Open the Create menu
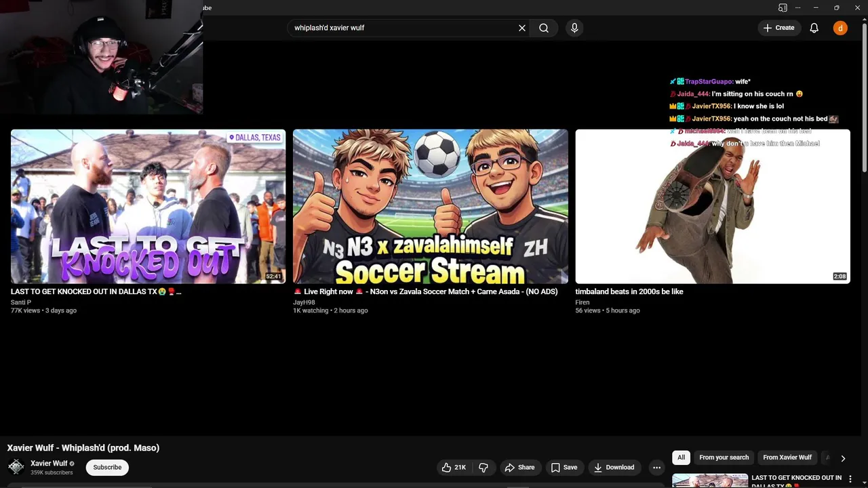This screenshot has width=868, height=488. 778,28
